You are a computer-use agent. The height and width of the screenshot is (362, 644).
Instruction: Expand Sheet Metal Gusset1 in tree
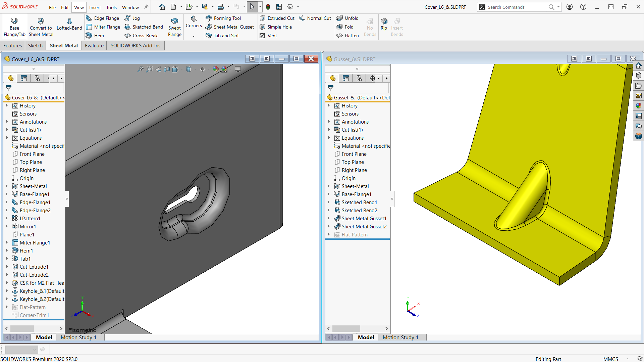pos(329,218)
